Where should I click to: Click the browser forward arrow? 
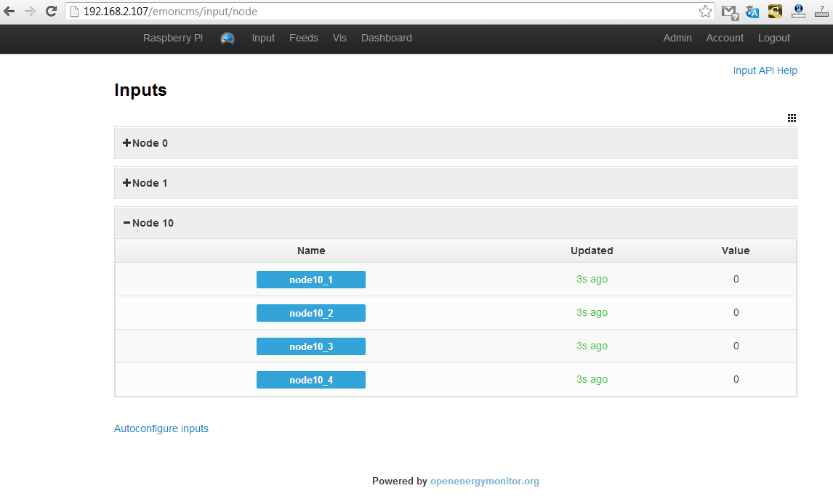click(x=31, y=11)
